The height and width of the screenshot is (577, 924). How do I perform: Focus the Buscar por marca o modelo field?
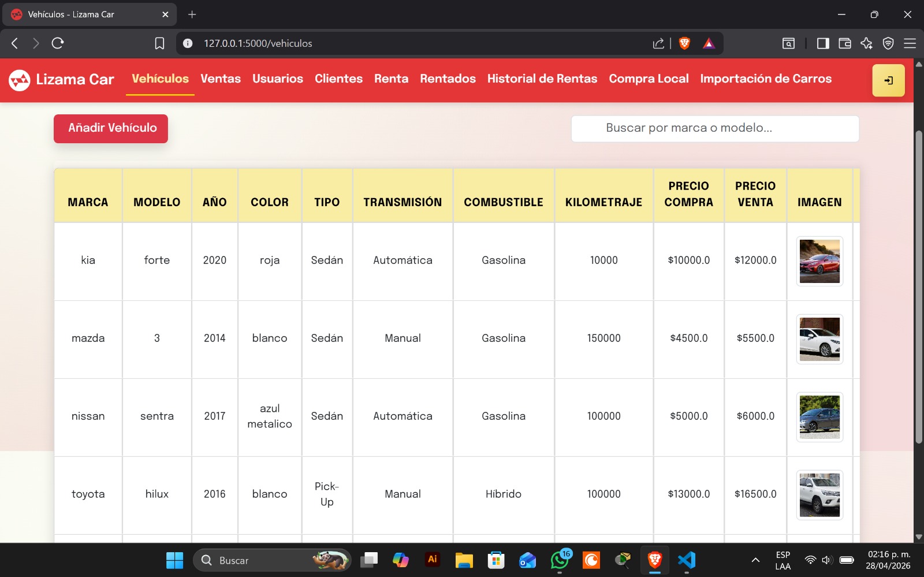715,128
